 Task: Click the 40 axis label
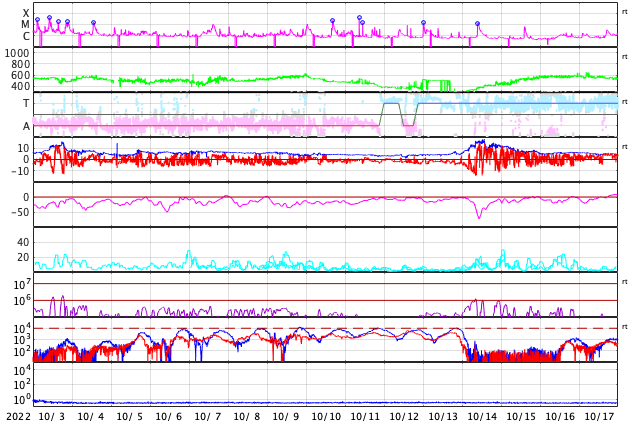coord(23,242)
